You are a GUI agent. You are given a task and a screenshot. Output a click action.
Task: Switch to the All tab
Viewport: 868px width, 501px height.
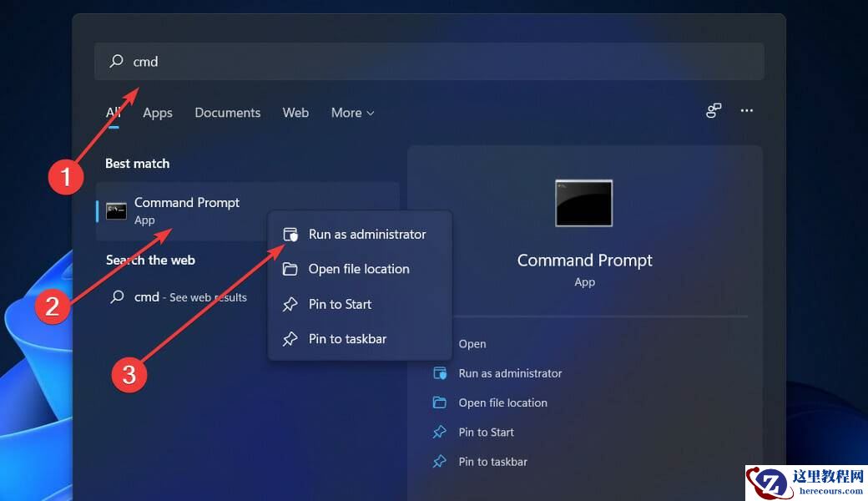click(x=114, y=113)
